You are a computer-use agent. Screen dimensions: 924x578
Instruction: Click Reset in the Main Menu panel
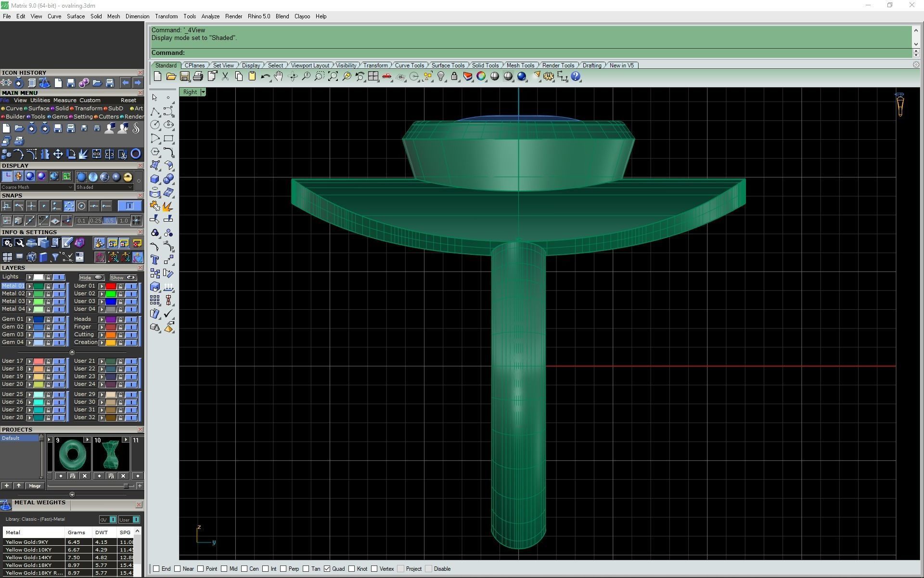point(128,100)
